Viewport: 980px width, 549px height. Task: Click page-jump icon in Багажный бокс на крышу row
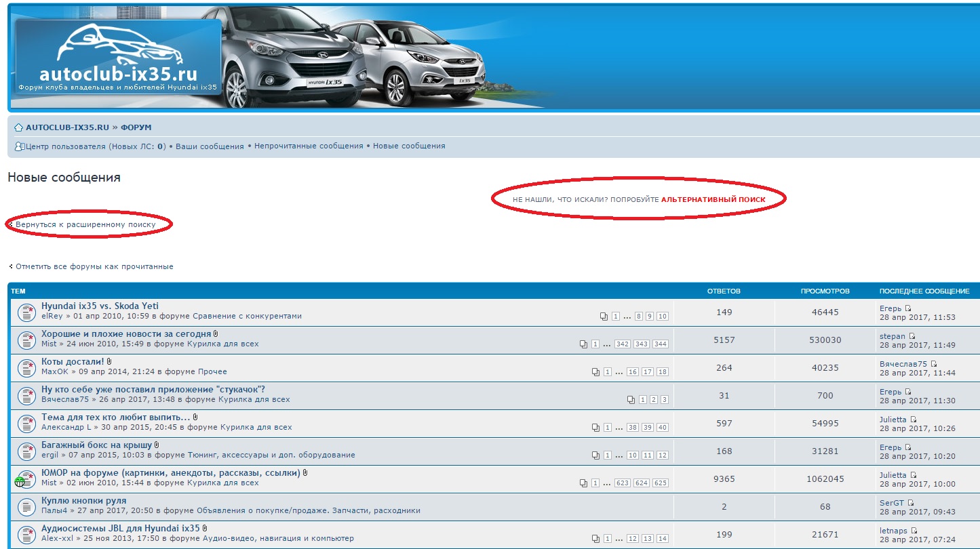tap(595, 455)
